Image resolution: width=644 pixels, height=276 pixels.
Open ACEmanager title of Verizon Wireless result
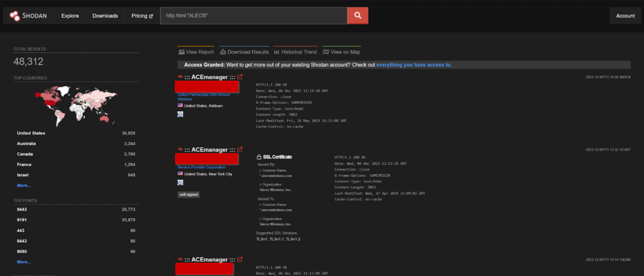pos(209,77)
